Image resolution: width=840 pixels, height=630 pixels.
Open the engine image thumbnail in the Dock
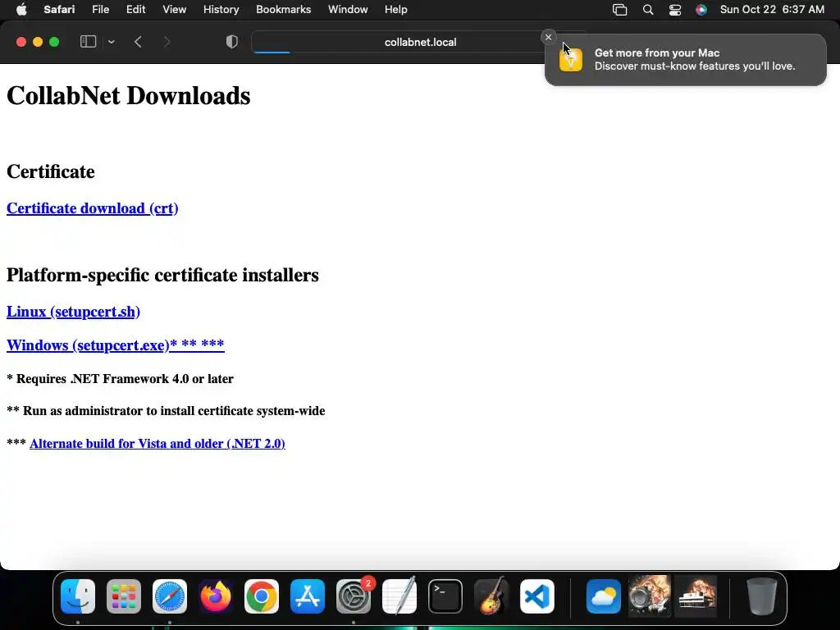click(650, 596)
